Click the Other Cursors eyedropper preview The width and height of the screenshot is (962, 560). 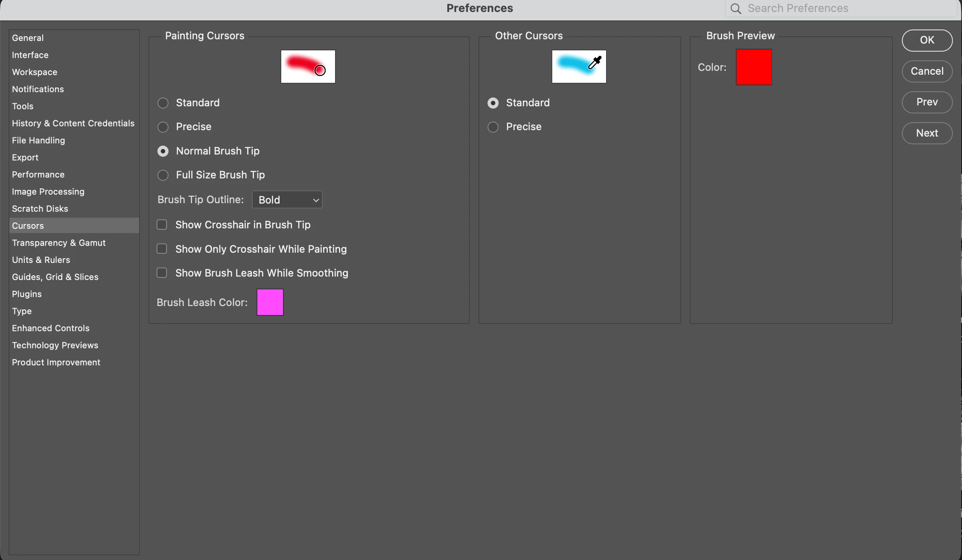pyautogui.click(x=579, y=67)
